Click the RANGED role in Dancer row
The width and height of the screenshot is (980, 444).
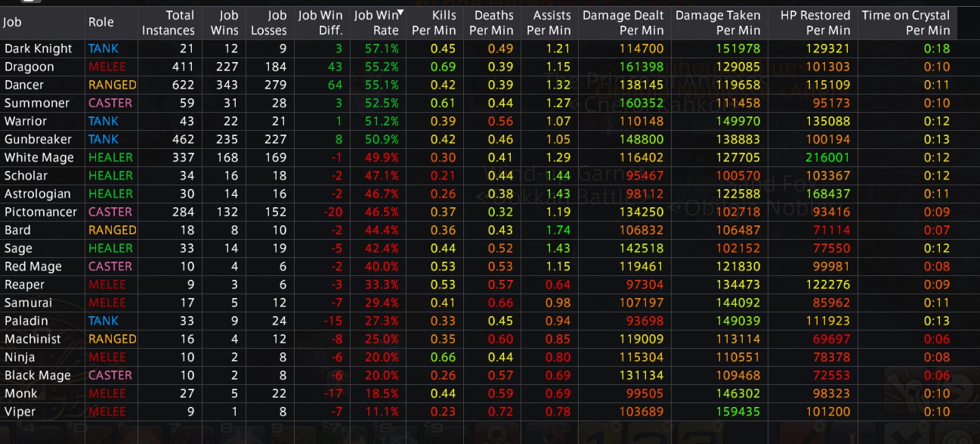point(112,85)
